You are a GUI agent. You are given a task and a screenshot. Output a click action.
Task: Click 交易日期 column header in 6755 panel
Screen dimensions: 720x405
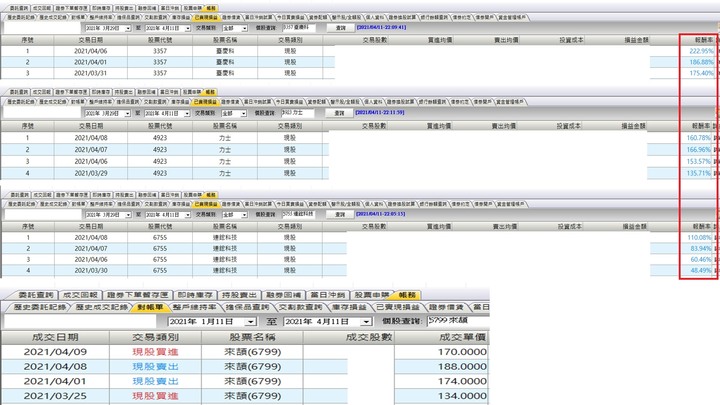(x=90, y=226)
